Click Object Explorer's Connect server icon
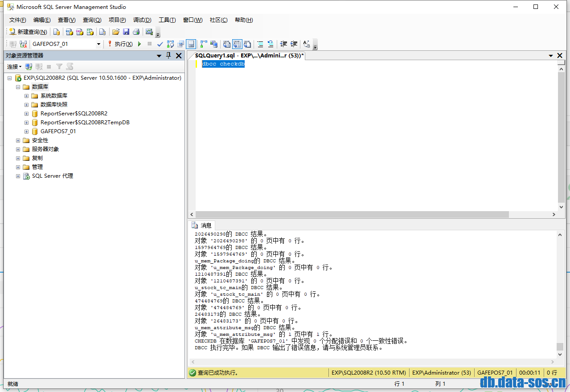This screenshot has height=392, width=570. coord(29,66)
